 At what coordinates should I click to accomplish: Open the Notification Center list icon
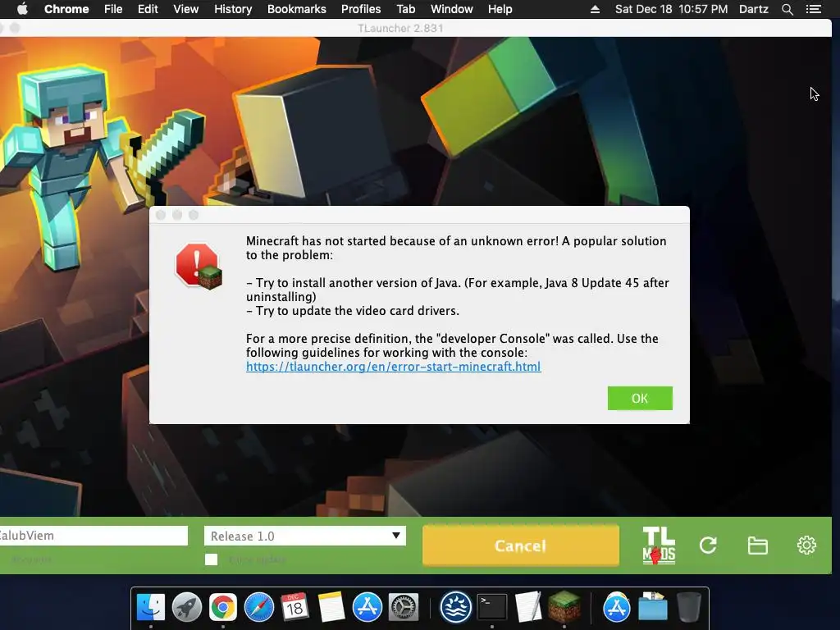814,9
